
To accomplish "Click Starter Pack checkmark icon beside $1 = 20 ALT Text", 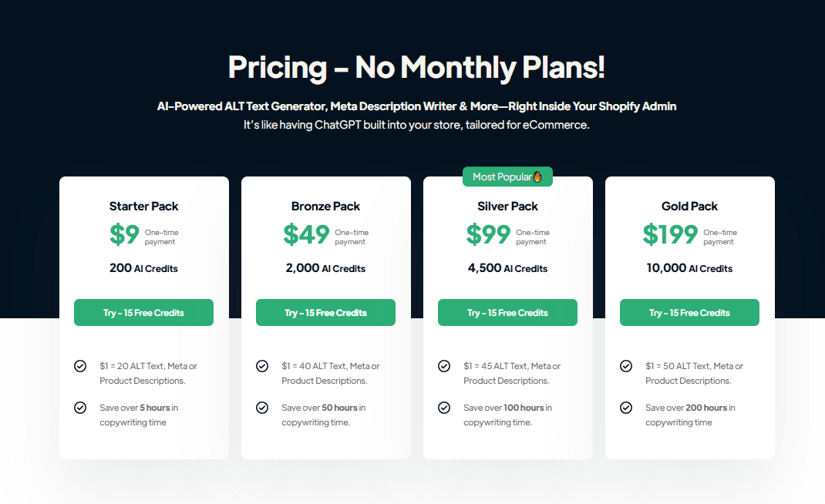I will pyautogui.click(x=80, y=366).
